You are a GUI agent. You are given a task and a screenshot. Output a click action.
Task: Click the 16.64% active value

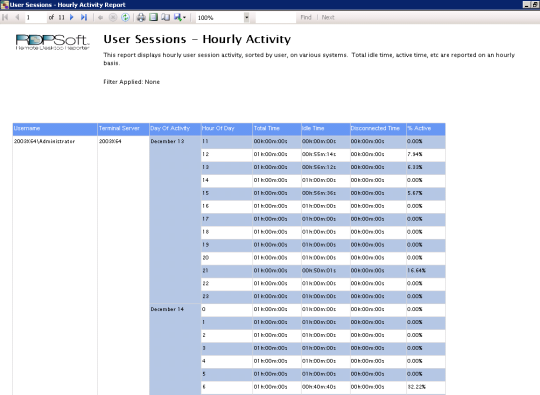pos(416,270)
